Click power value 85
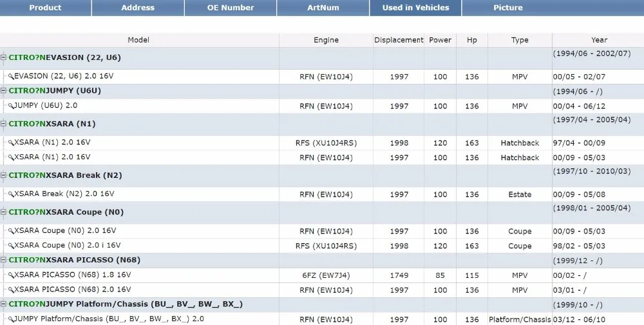This screenshot has height=325, width=644. click(x=440, y=275)
